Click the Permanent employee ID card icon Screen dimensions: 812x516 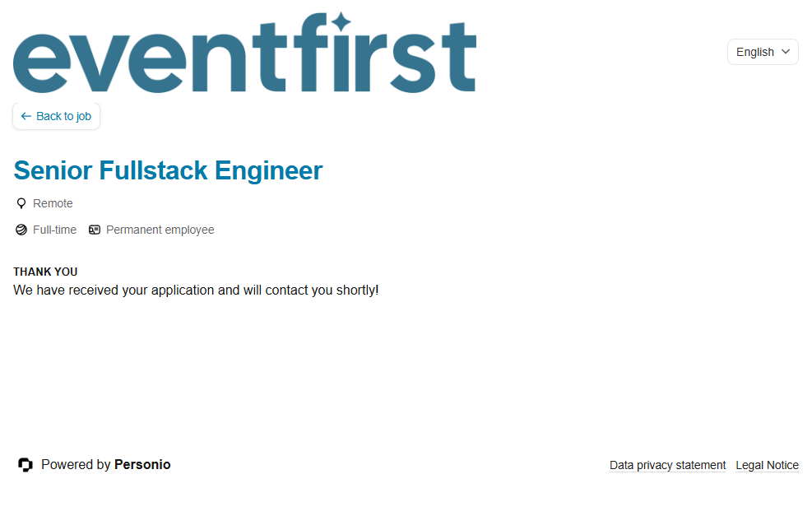(95, 230)
